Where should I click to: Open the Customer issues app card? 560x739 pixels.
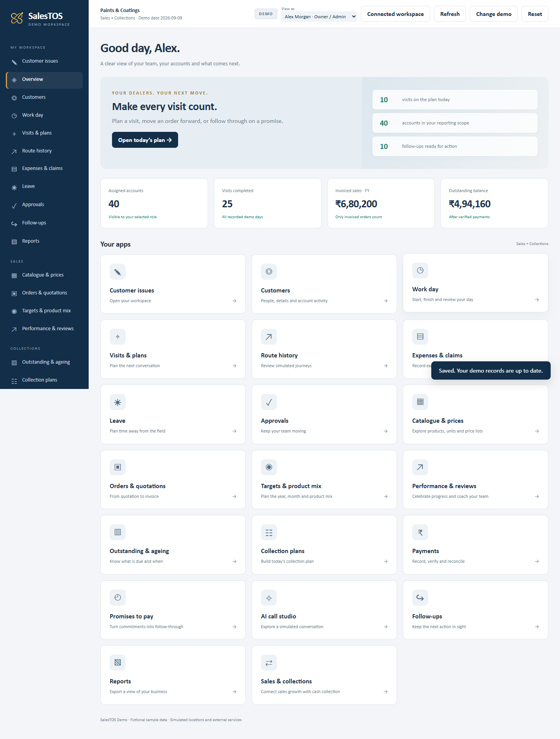(x=173, y=284)
